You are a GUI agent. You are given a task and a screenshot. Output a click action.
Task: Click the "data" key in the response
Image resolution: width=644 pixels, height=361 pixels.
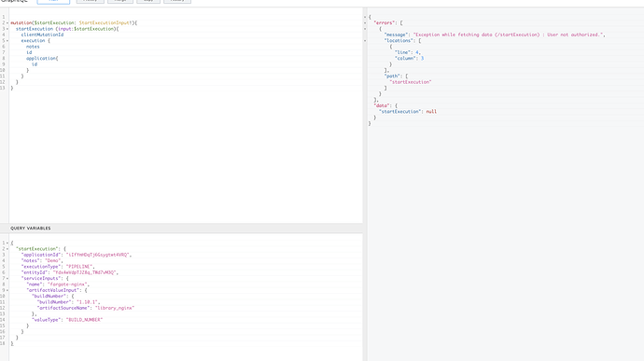coord(381,105)
